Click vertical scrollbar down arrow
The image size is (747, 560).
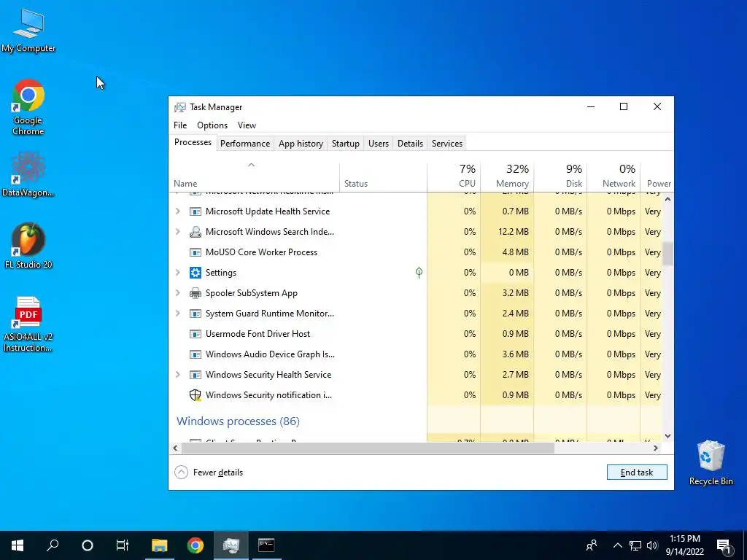tap(667, 436)
